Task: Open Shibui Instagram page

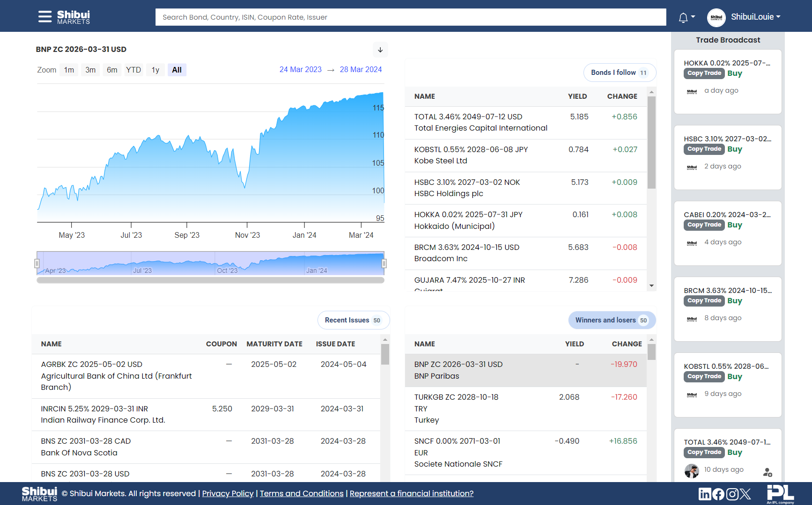Action: (732, 494)
